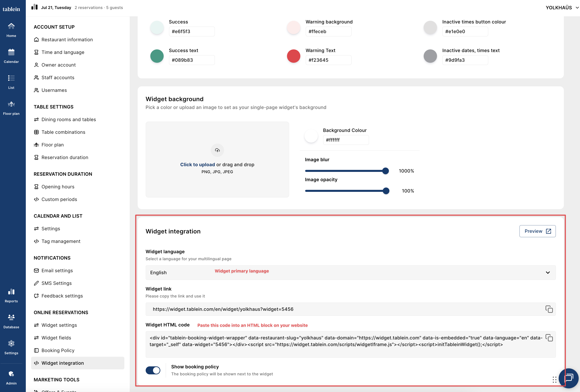Open Home in left navigation
580x392 pixels.
click(x=11, y=30)
